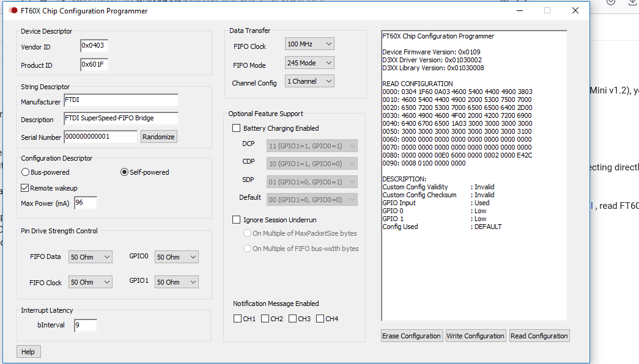Click the D3XX Driver Version line
This screenshot has width=639, height=364.
point(432,60)
